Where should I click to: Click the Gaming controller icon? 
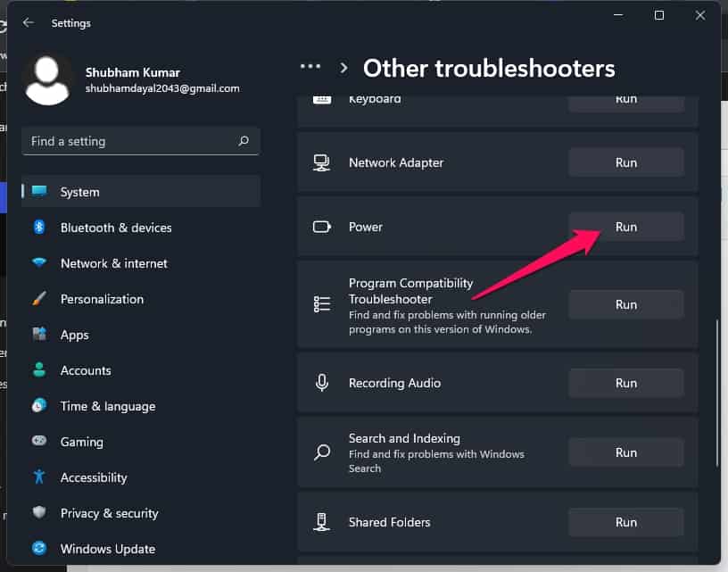point(39,441)
